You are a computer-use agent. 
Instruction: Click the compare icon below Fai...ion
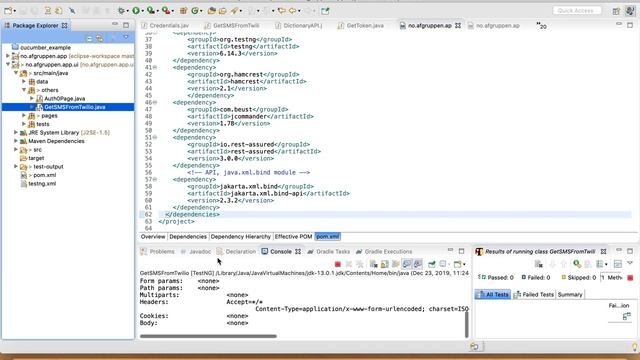pos(627,316)
